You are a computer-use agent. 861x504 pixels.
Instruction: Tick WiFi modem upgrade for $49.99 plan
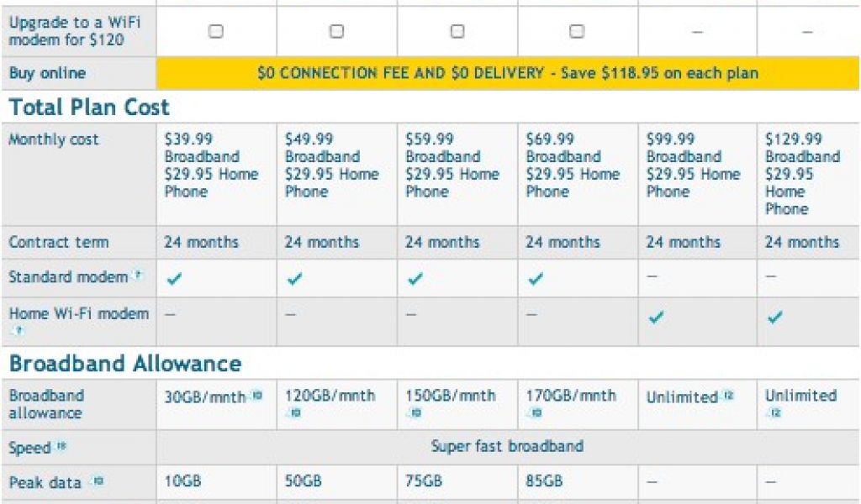coord(336,31)
